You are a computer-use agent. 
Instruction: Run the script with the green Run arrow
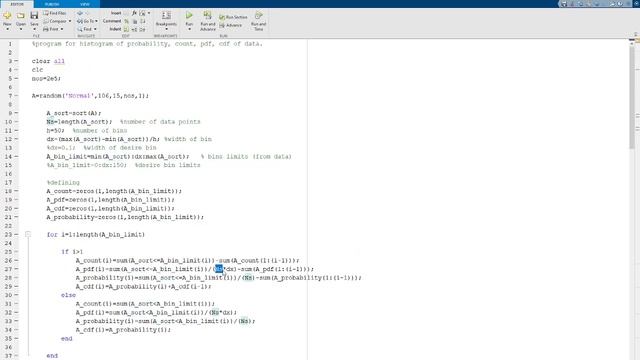pos(189,16)
